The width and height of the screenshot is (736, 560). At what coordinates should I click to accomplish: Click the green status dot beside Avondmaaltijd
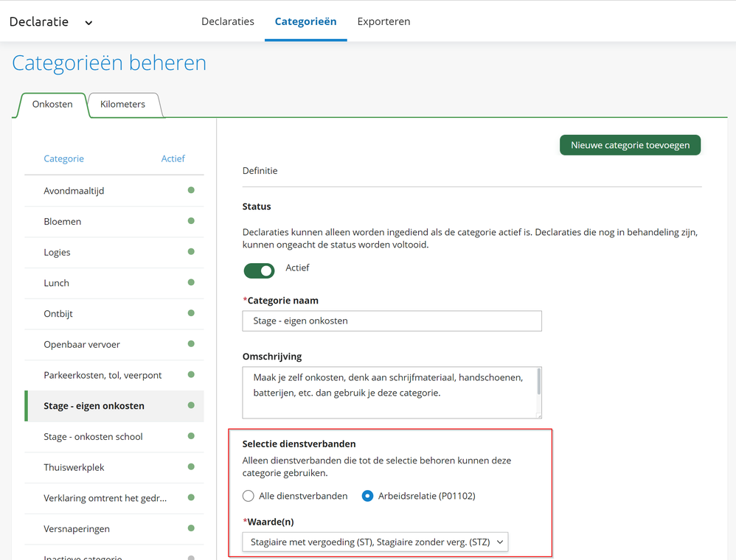click(191, 190)
